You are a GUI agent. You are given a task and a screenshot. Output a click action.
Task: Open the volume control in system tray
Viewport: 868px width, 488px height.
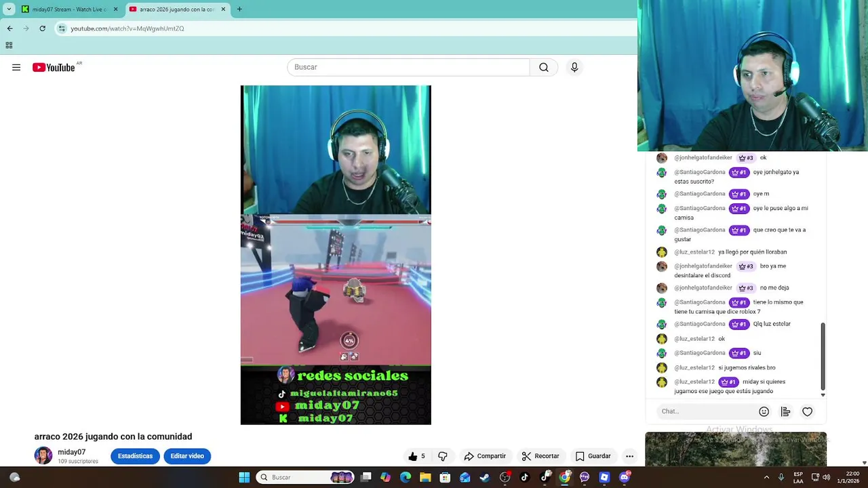826,477
